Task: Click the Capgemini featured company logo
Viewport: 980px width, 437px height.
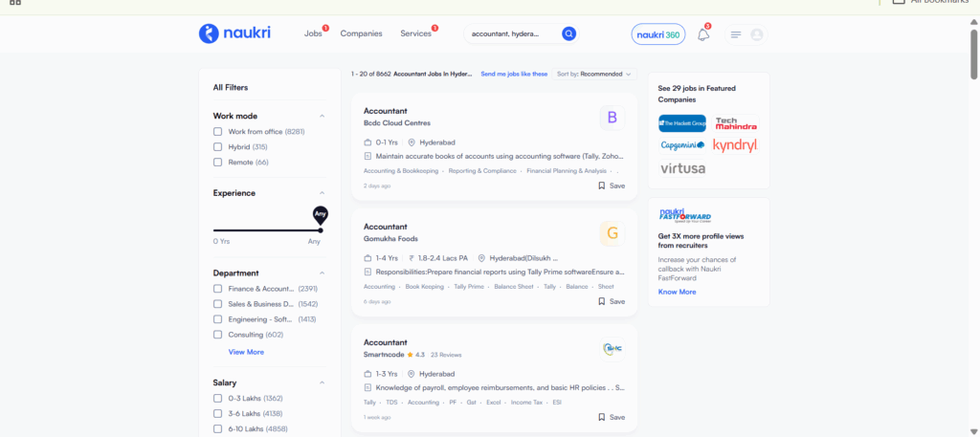Action: (x=682, y=145)
